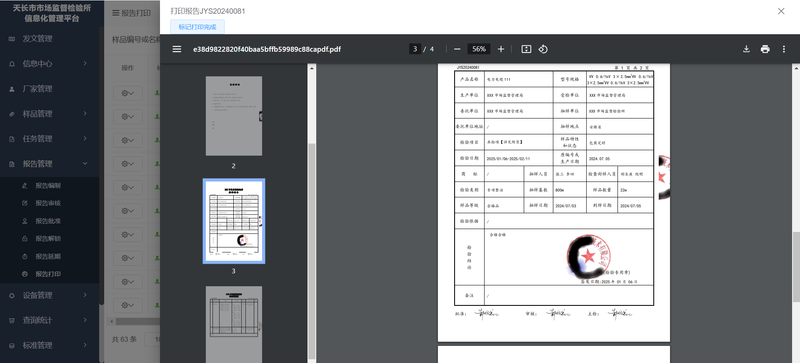Rotate the PDF counterclockwise
800x363 pixels.
click(543, 49)
